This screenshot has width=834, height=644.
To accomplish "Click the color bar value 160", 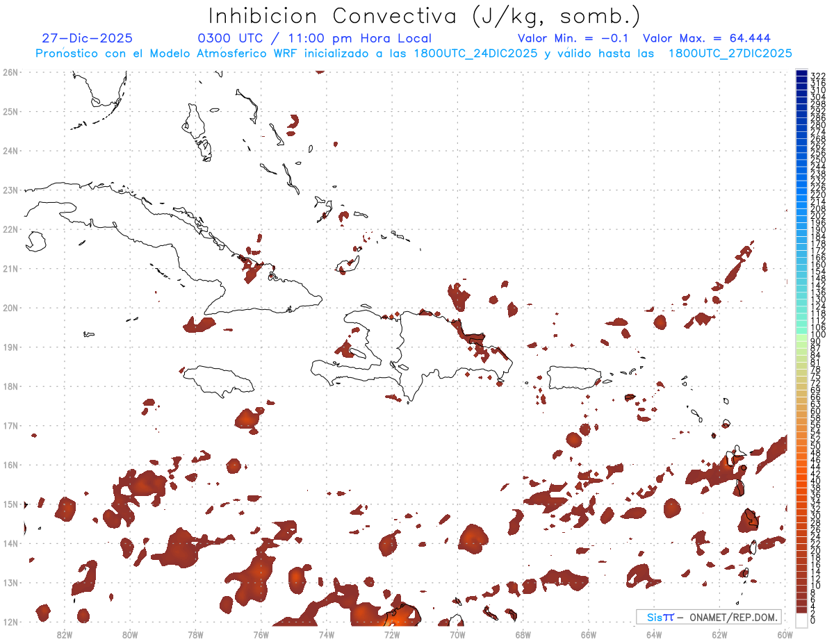I will pos(818,265).
